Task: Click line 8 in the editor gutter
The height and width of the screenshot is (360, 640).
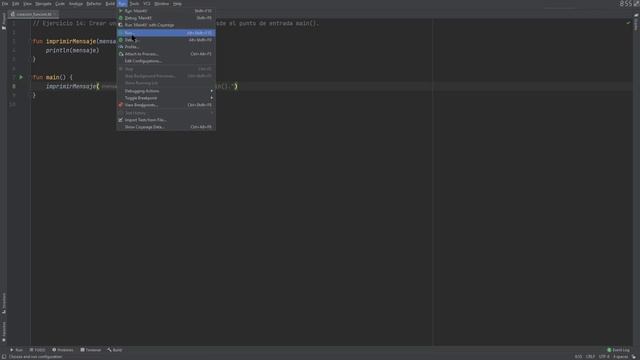Action: point(14,86)
